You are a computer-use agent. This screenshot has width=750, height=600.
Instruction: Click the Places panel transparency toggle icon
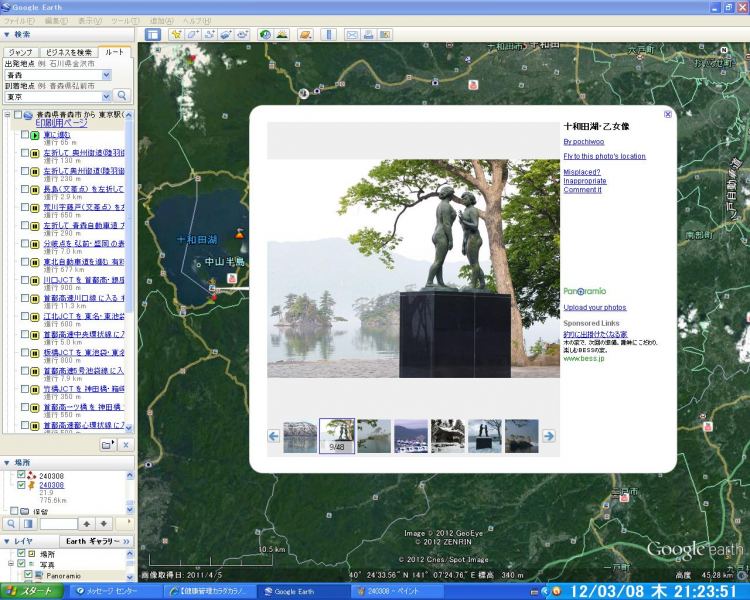coord(28,524)
